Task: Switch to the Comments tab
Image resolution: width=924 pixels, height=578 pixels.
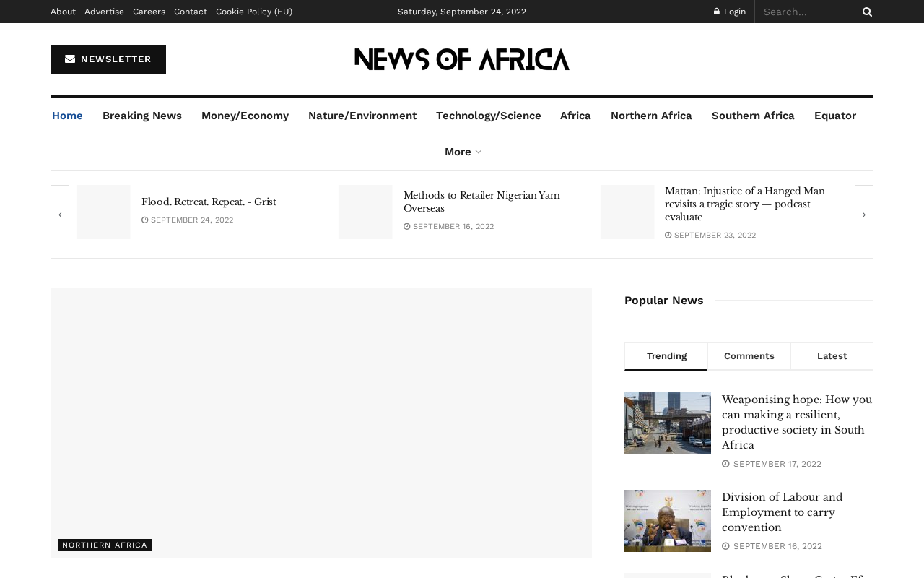Action: [x=749, y=356]
